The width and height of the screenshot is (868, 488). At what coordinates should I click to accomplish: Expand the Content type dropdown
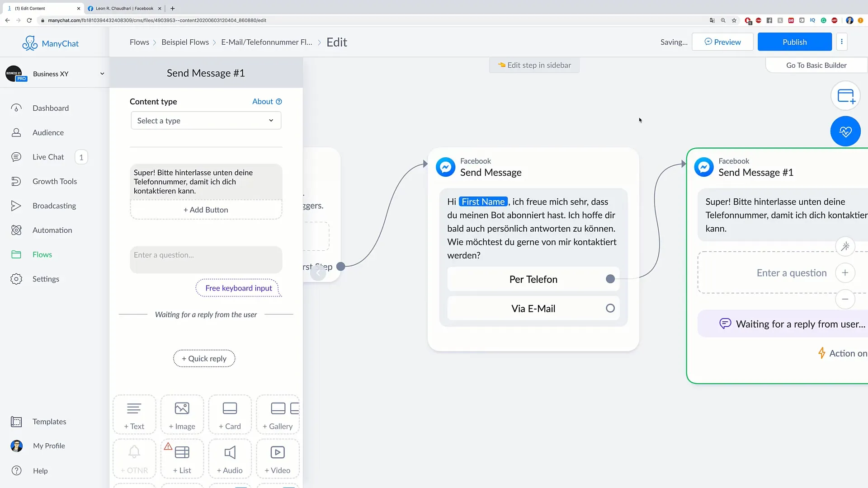(206, 120)
